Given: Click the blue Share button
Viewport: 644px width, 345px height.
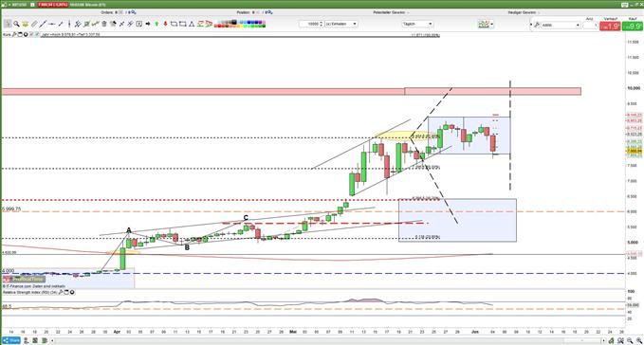Looking at the screenshot, I should pyautogui.click(x=11, y=340).
